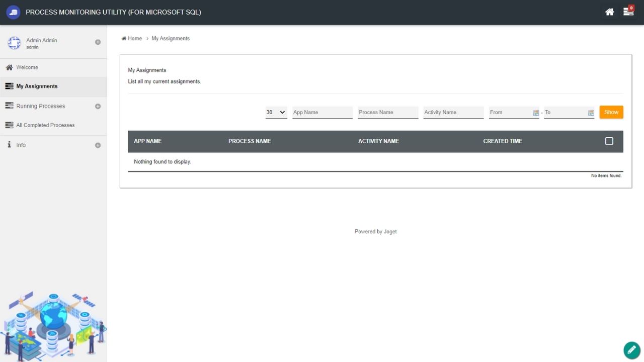Viewport: 644px width, 362px height.
Task: Expand the Info menu section
Action: (98, 145)
